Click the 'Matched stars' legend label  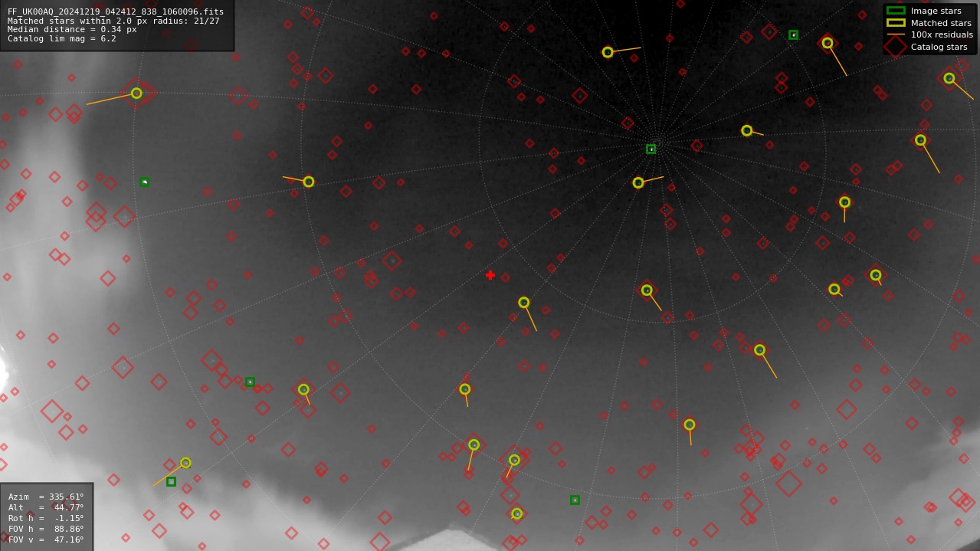tap(942, 23)
